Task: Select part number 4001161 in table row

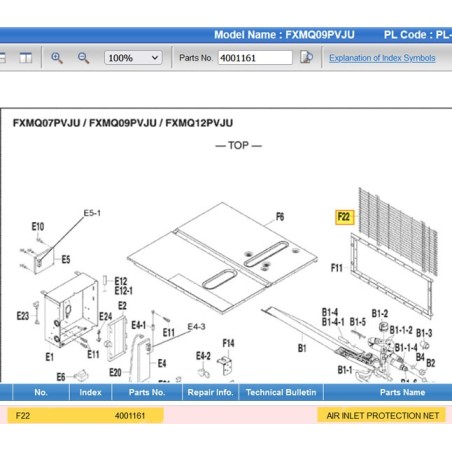Action: [130, 416]
